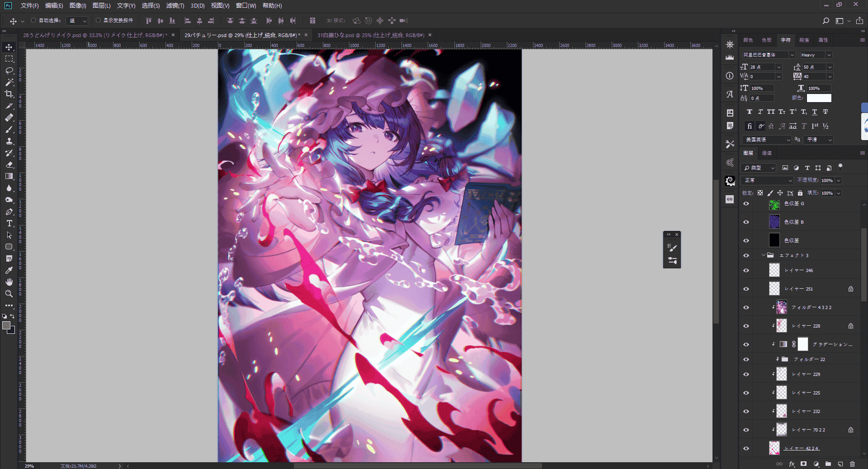The image size is (868, 469).
Task: Select the Magic Wand tool
Action: (9, 83)
